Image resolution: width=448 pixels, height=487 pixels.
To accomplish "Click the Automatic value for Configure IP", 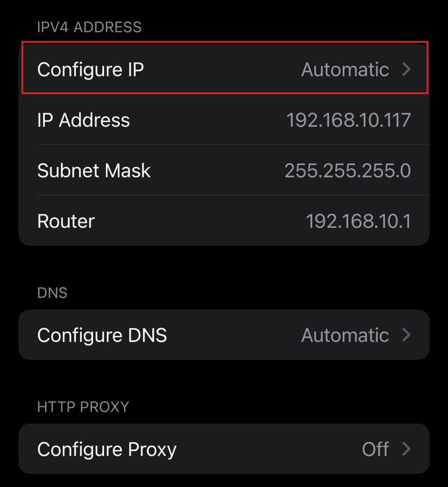I will (x=345, y=69).
